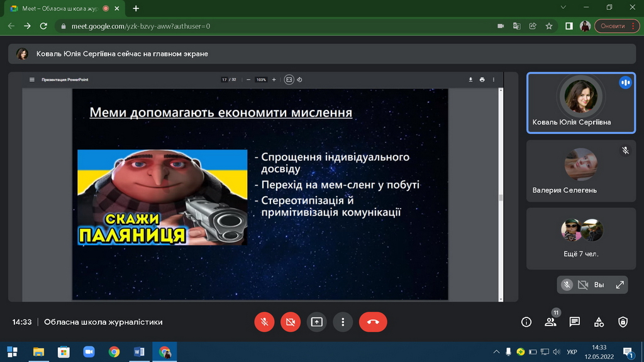Bookmark this tab with star

[549, 26]
